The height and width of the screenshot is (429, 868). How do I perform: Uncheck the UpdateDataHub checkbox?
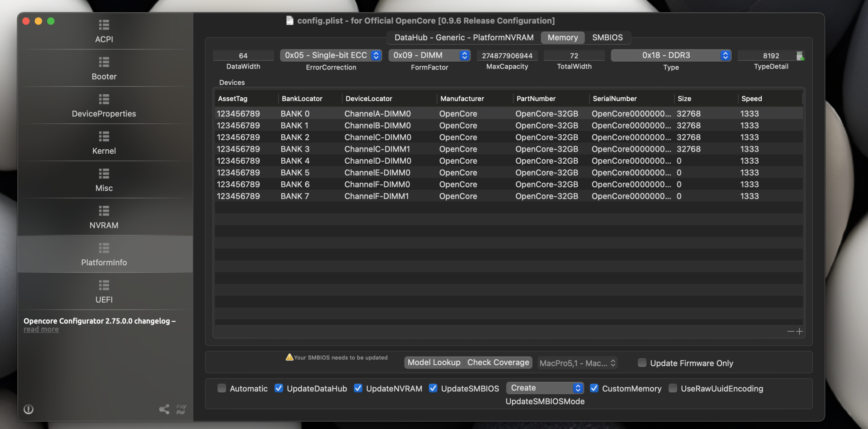279,388
